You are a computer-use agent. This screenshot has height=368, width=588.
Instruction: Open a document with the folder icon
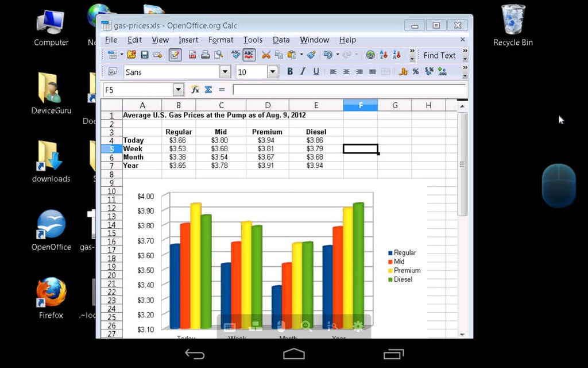tap(131, 55)
